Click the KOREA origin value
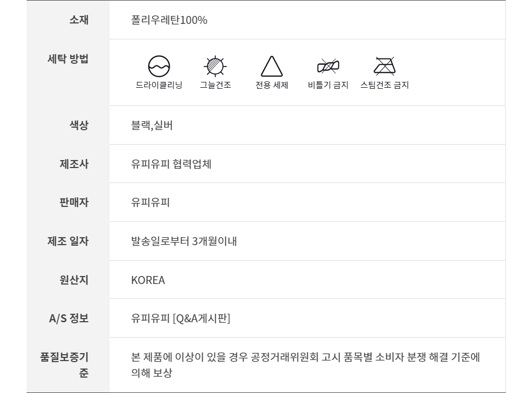The height and width of the screenshot is (393, 532). coord(148,280)
